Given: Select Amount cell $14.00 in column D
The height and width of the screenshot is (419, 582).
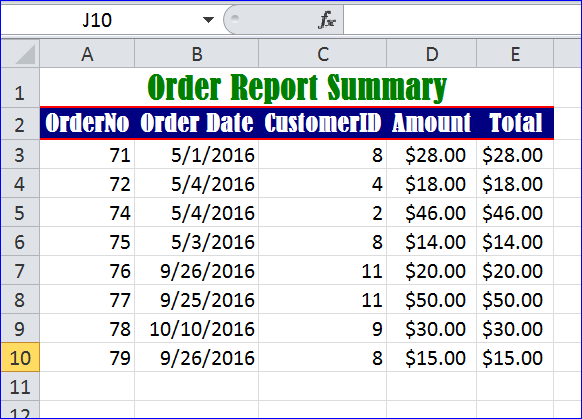Looking at the screenshot, I should [x=432, y=242].
